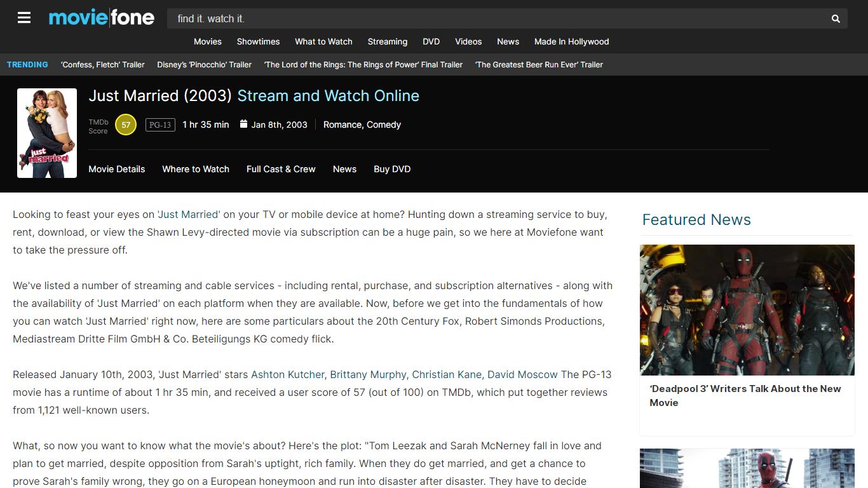Click the Just Married (2003) title

click(160, 96)
